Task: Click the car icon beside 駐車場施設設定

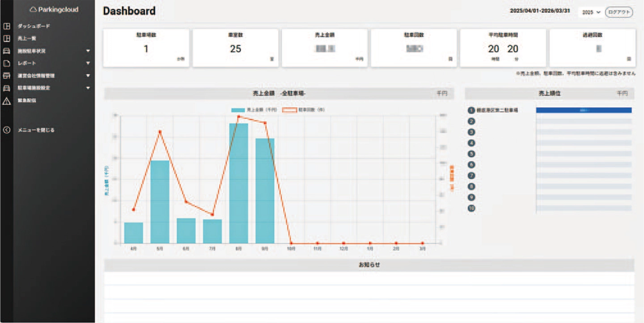Action: click(x=7, y=88)
